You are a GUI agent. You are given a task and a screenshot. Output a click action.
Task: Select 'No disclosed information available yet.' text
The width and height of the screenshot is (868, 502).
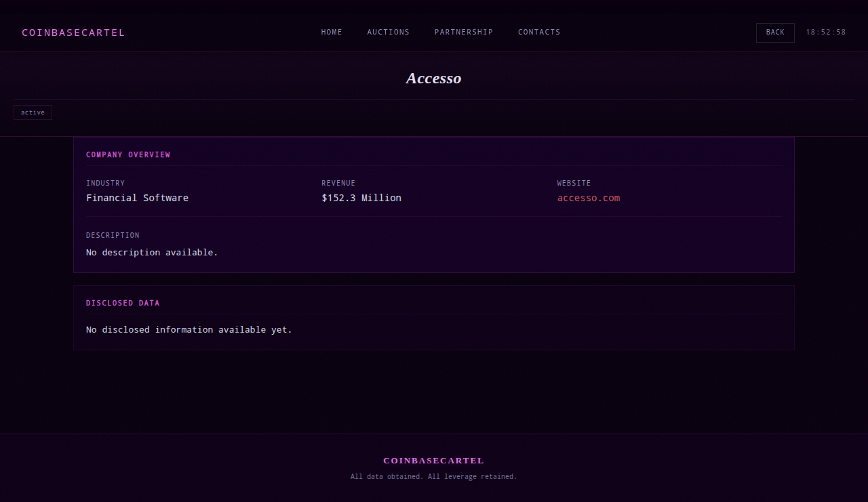tap(189, 330)
